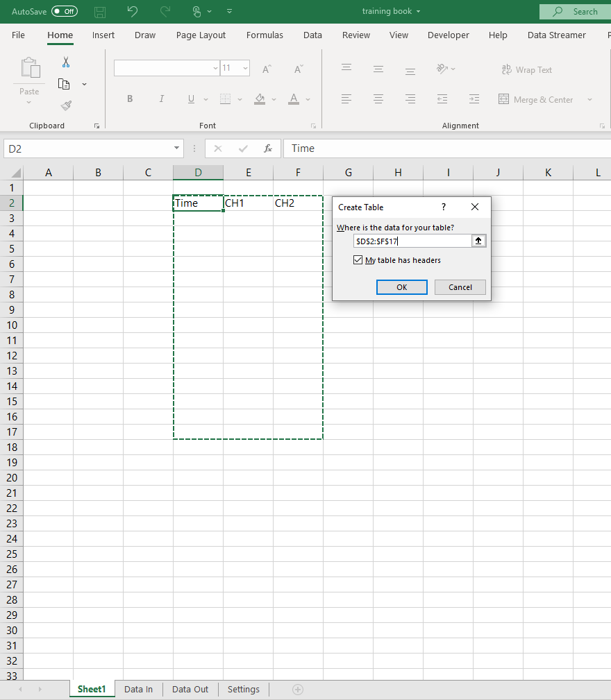Click the Copy icon
The width and height of the screenshot is (611, 700).
pyautogui.click(x=64, y=84)
